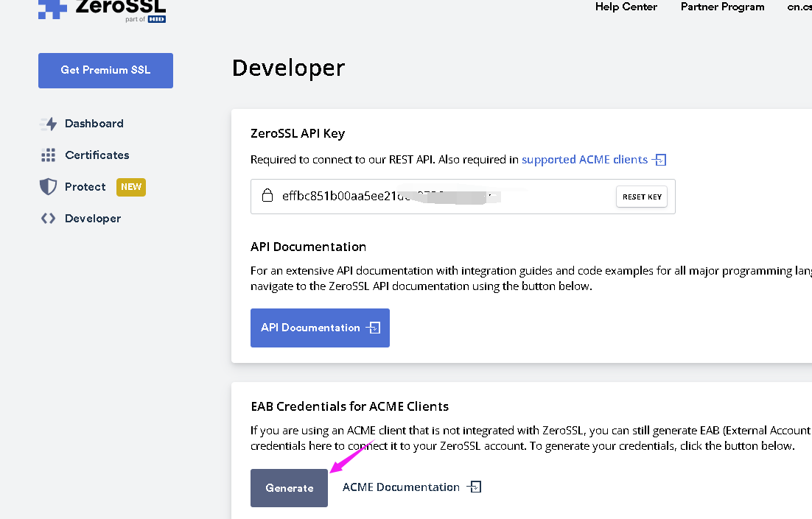Generate EAB credentials

coord(289,488)
